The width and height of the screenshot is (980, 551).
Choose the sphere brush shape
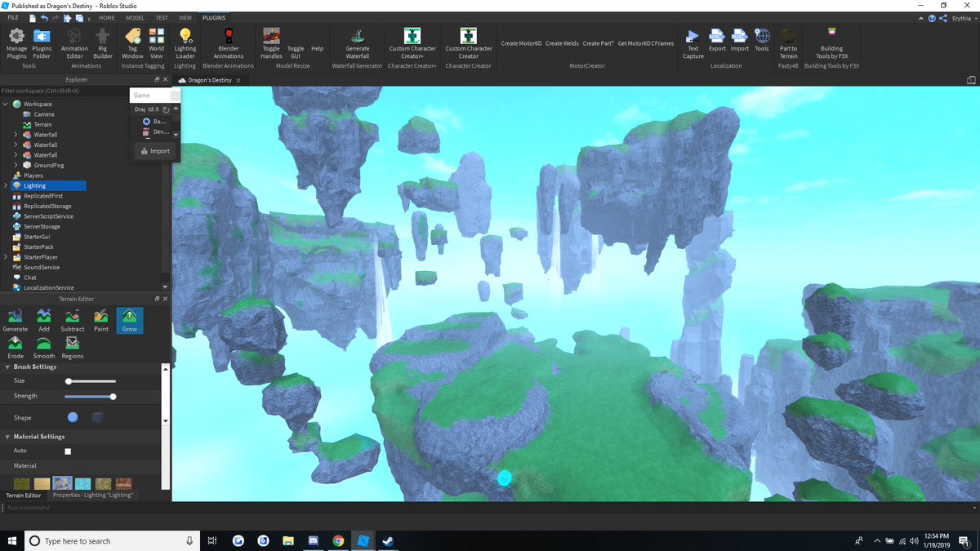pos(73,417)
